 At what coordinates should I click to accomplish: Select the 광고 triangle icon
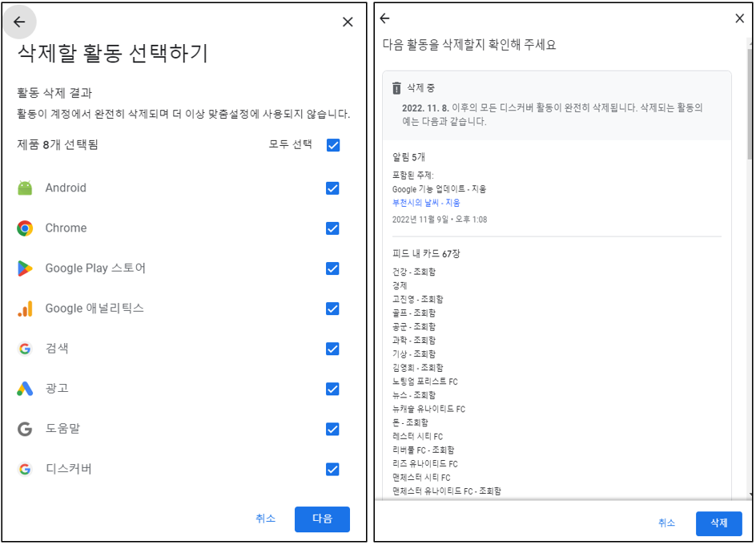coord(26,389)
